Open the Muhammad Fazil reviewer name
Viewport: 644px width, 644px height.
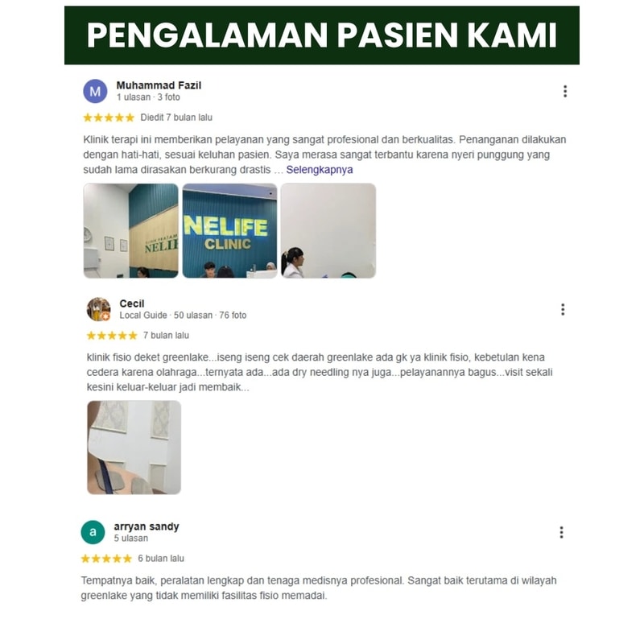[159, 85]
